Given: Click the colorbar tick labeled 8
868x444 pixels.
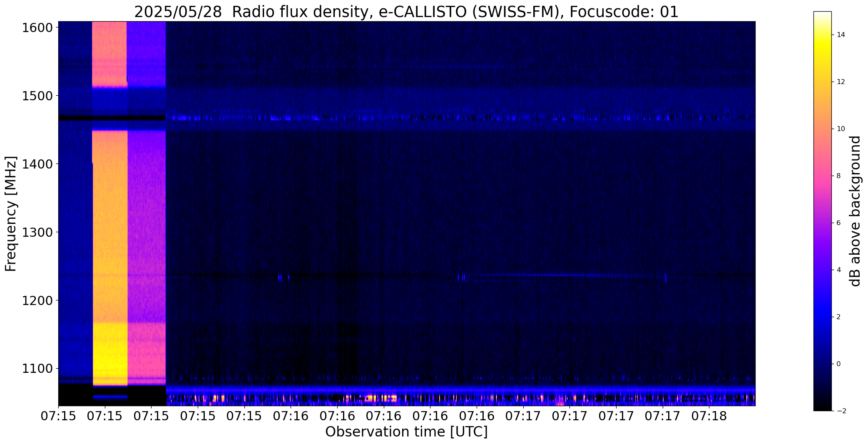Looking at the screenshot, I should 838,176.
